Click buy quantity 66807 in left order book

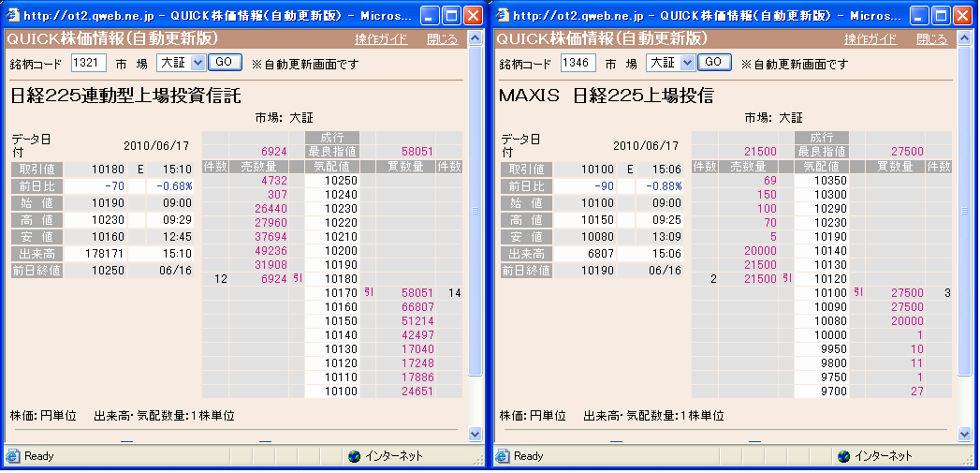[x=417, y=307]
